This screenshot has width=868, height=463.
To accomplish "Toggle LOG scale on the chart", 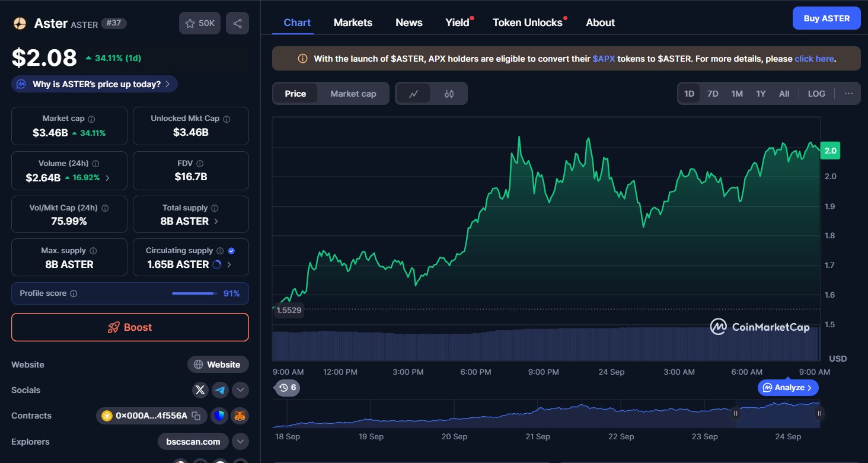I will (x=816, y=94).
